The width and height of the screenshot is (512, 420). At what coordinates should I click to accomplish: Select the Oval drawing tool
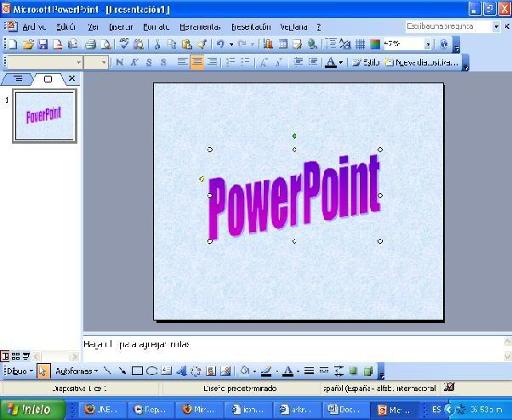coord(152,371)
